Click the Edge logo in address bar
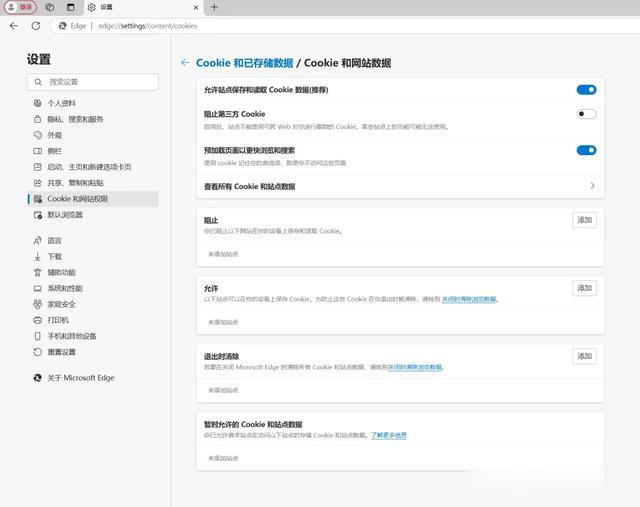Viewport: 640px width, 507px height. click(62, 26)
